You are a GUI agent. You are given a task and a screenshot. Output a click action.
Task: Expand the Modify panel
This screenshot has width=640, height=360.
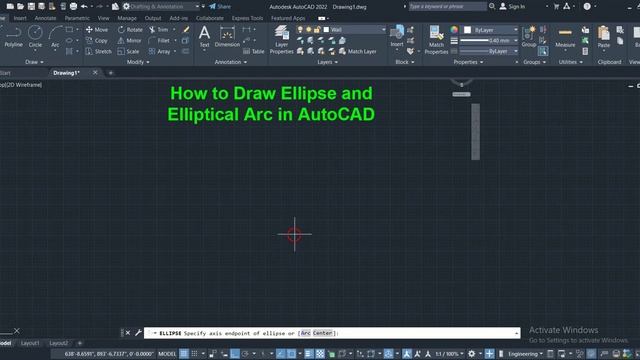point(138,62)
